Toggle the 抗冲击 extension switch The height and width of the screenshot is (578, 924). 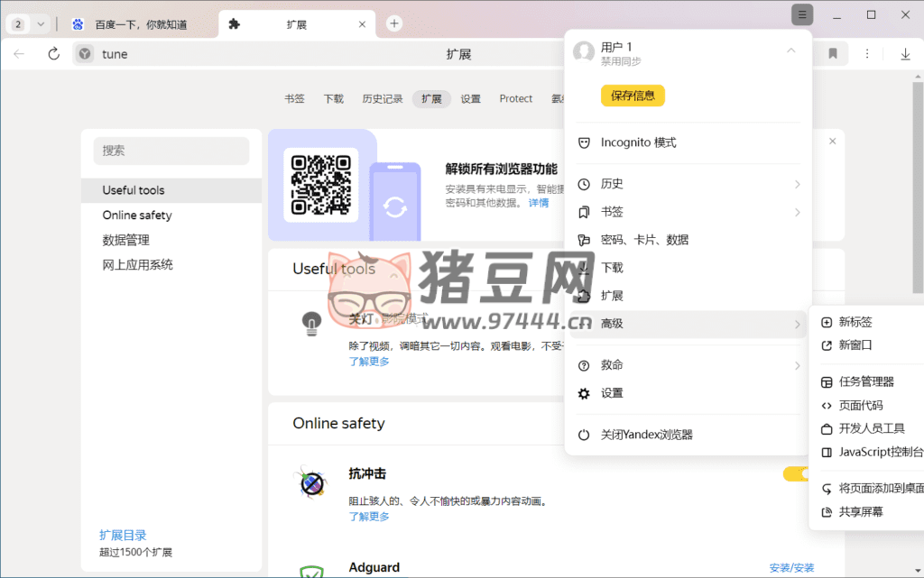(796, 474)
